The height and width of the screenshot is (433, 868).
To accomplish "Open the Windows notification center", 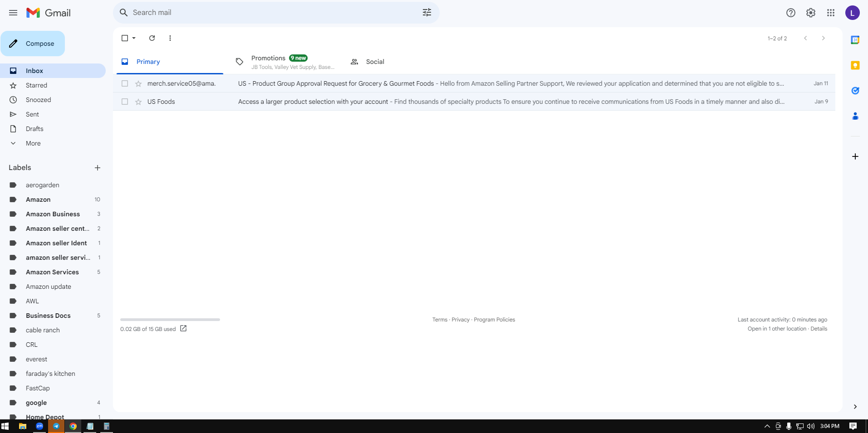I will coord(853,426).
